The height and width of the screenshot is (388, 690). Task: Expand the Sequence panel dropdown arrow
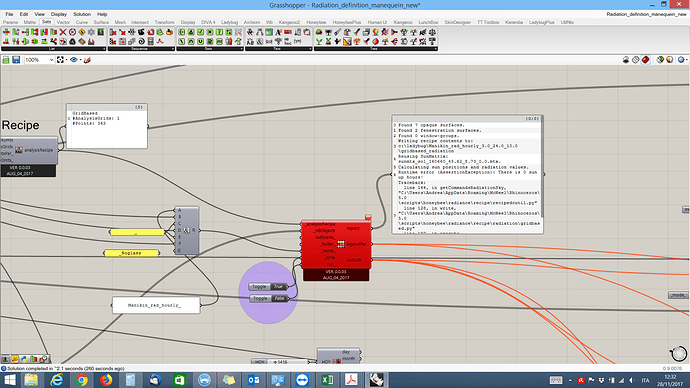tap(172, 49)
